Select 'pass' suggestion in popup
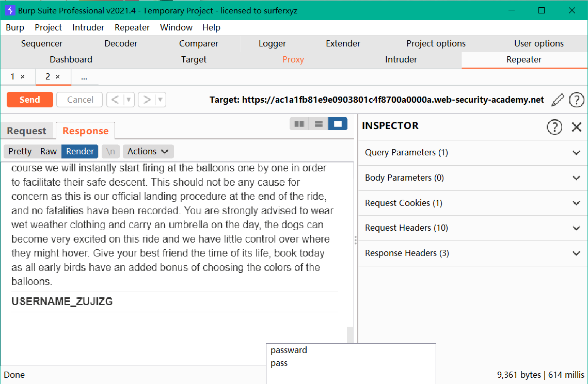Image resolution: width=588 pixels, height=384 pixels. tap(279, 363)
